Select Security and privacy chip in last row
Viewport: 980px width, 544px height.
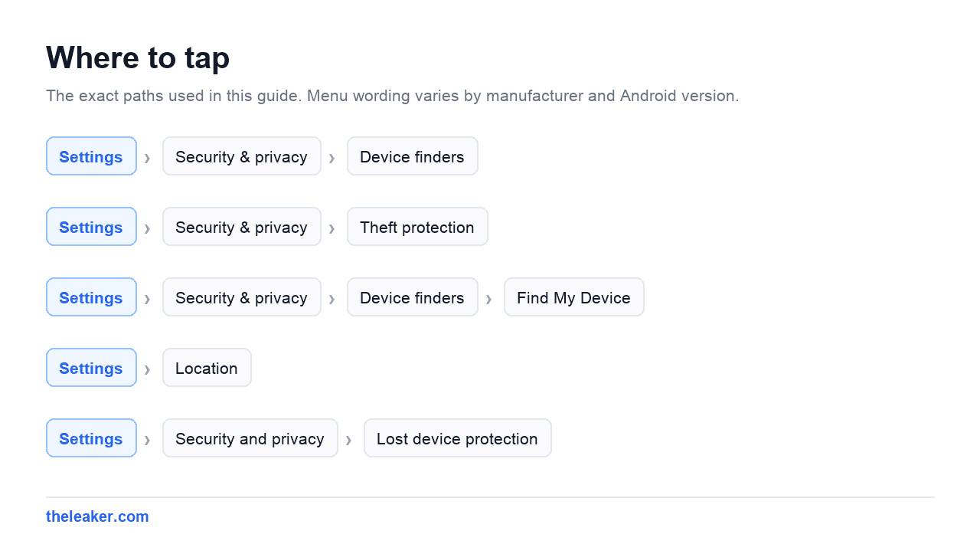pyautogui.click(x=250, y=438)
